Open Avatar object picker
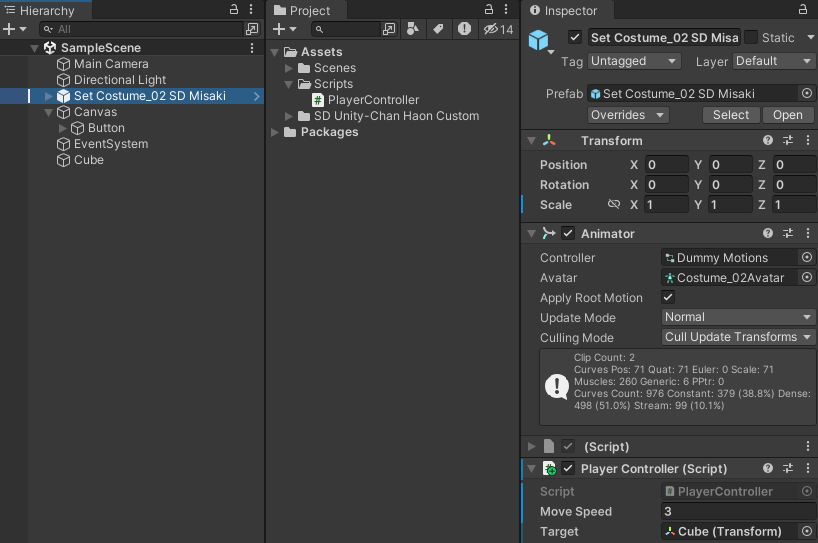818x543 pixels. tap(807, 277)
